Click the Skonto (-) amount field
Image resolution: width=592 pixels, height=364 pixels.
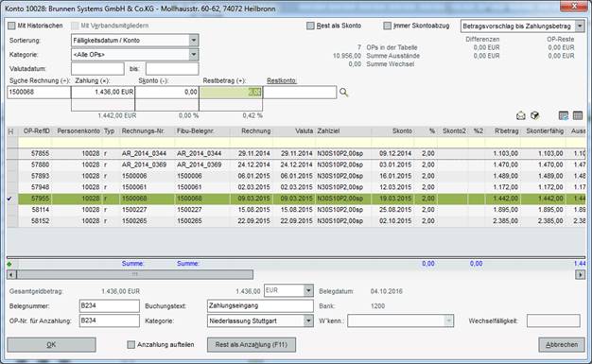click(x=166, y=92)
